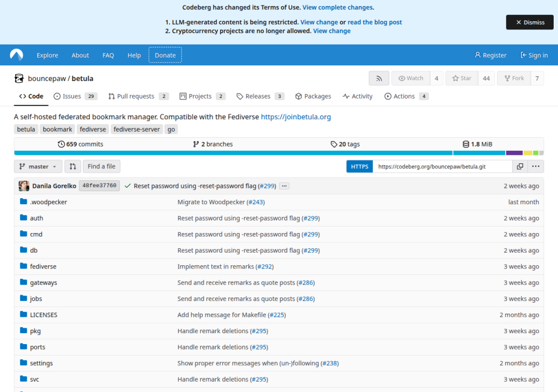The height and width of the screenshot is (392, 558).
Task: Open the 2 branches link
Action: tap(213, 144)
